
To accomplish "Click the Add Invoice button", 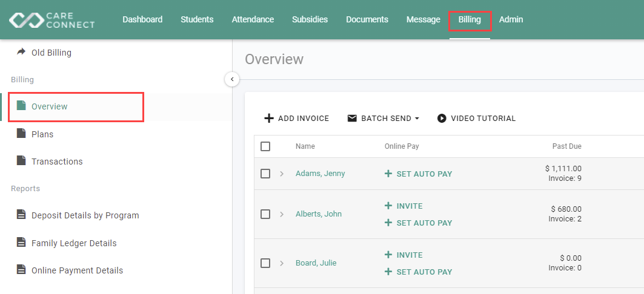I will 296,119.
